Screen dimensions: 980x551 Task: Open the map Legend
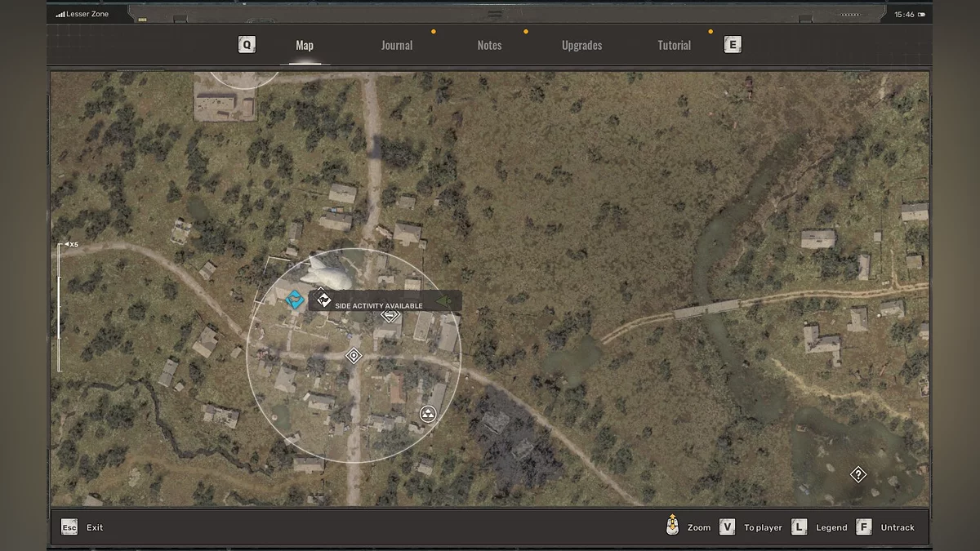[x=819, y=527]
